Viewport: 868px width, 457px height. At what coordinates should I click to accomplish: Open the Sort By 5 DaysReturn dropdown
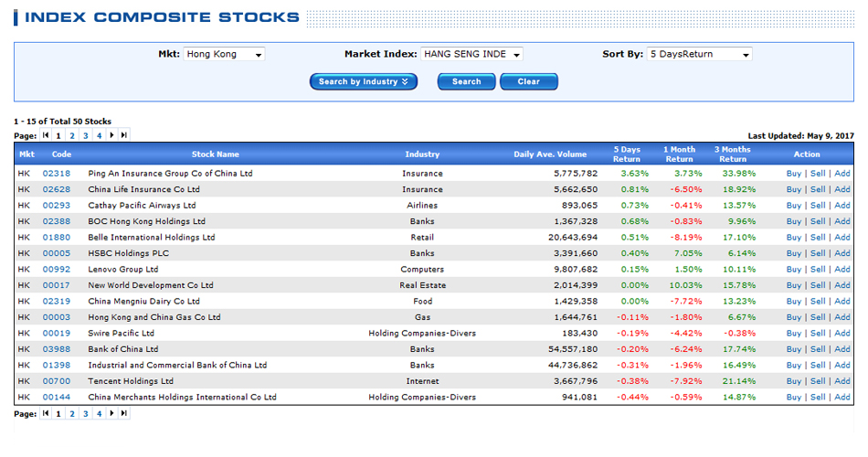(699, 54)
